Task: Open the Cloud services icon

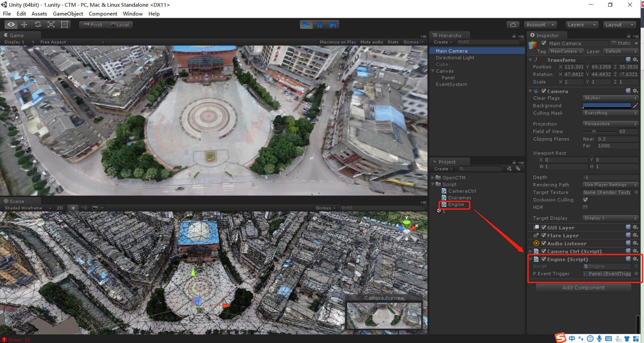Action: [513, 25]
